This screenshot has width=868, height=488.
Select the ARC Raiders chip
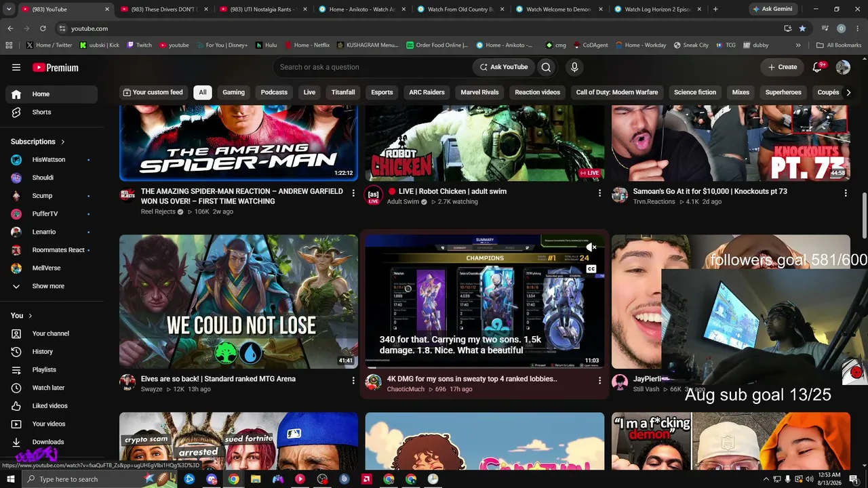427,92
